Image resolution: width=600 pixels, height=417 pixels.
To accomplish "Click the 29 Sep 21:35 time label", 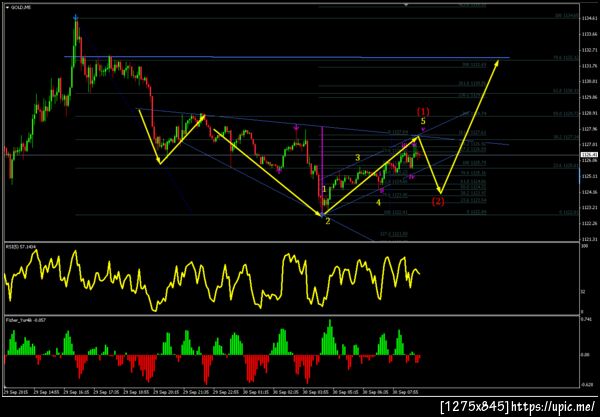I will pyautogui.click(x=196, y=392).
